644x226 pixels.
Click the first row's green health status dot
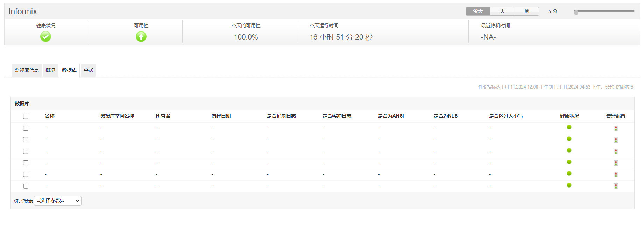pyautogui.click(x=569, y=127)
